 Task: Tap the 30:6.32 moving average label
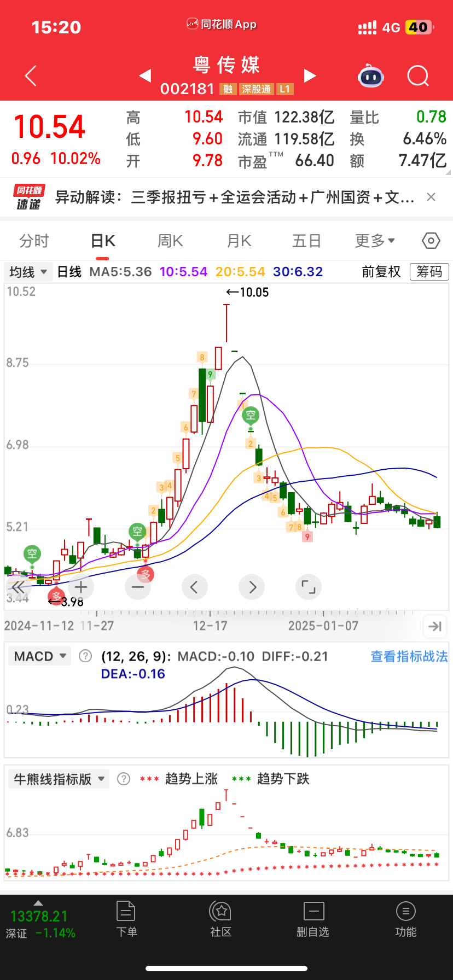pos(298,272)
